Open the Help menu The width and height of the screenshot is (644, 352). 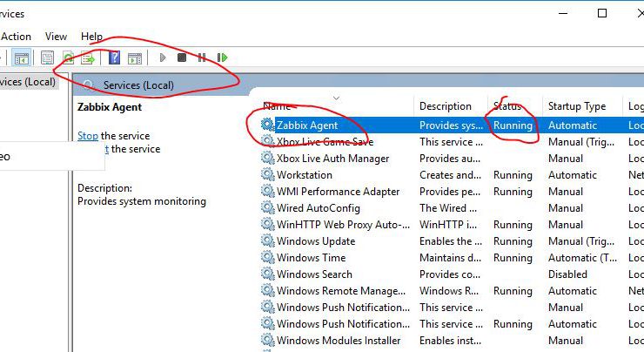click(91, 37)
